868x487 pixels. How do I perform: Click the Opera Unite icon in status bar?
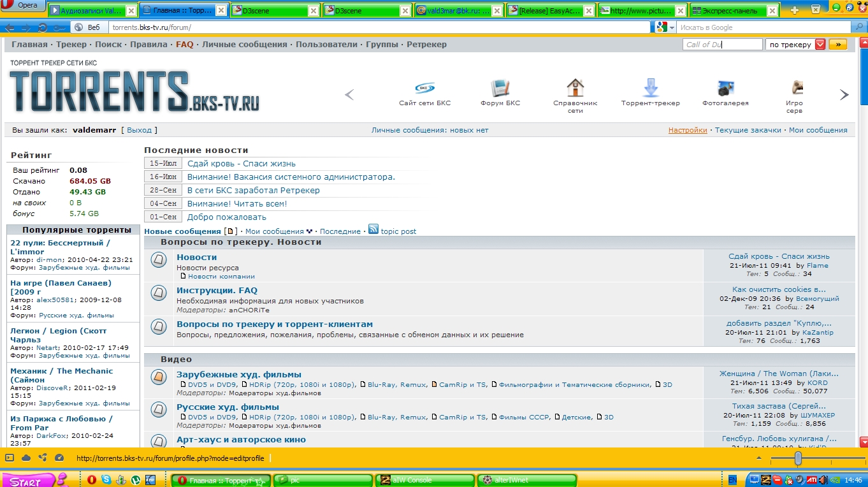coord(43,458)
